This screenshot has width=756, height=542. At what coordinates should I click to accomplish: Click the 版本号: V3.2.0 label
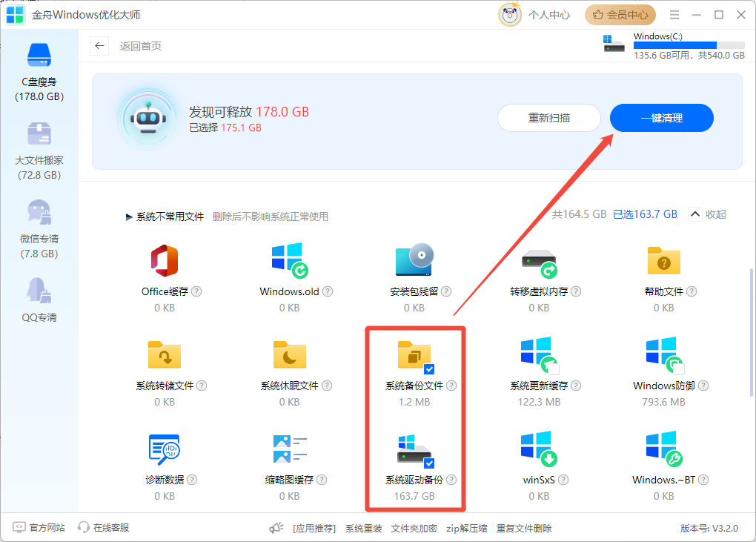[x=709, y=528]
